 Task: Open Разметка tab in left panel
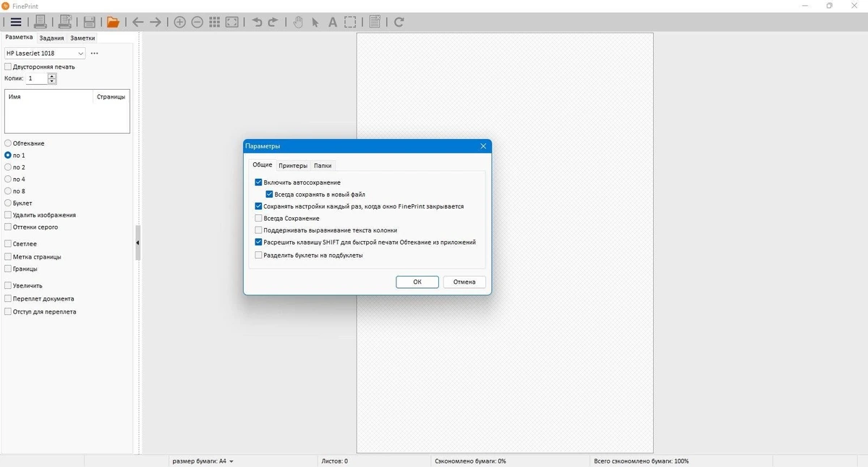[19, 37]
